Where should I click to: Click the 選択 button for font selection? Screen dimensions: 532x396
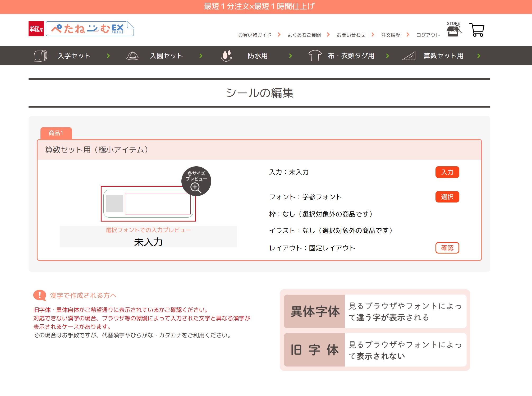(447, 197)
